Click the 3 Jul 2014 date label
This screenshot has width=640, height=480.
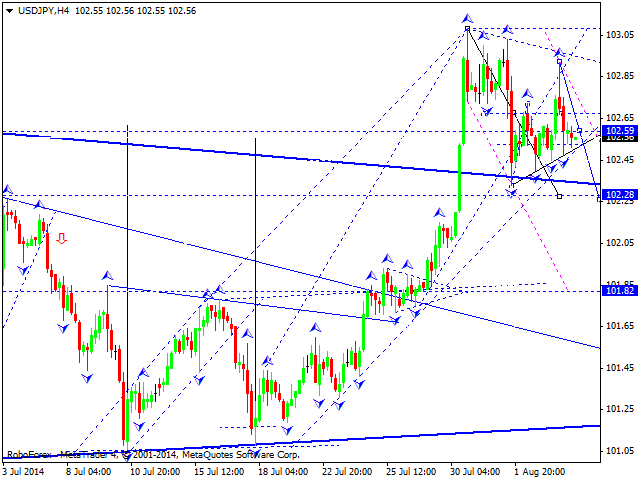[24, 471]
